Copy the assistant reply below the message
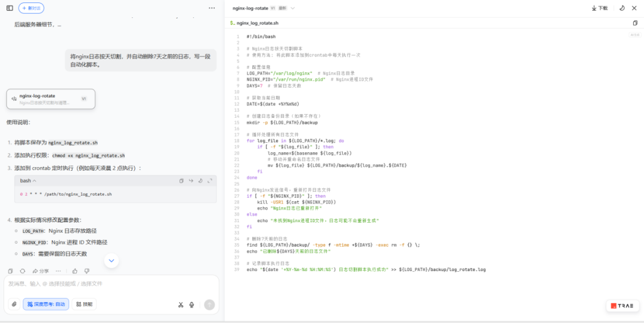This screenshot has height=323, width=644. 11,271
